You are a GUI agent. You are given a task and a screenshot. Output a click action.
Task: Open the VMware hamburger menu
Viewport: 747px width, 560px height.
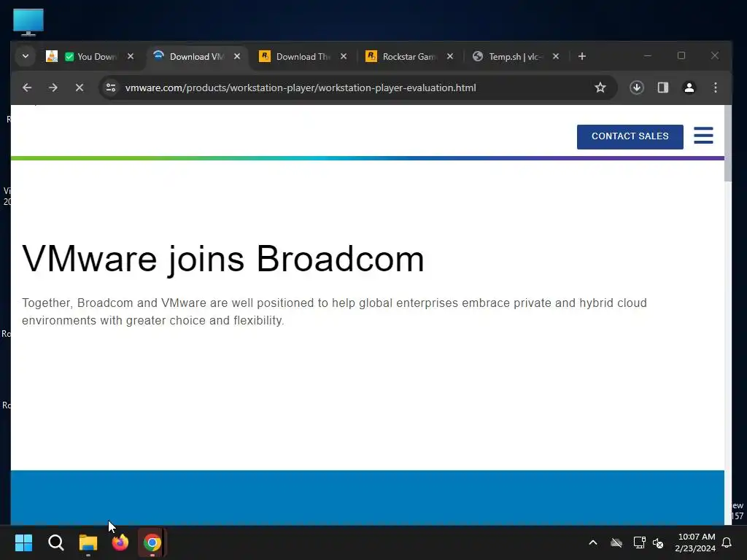pyautogui.click(x=703, y=136)
